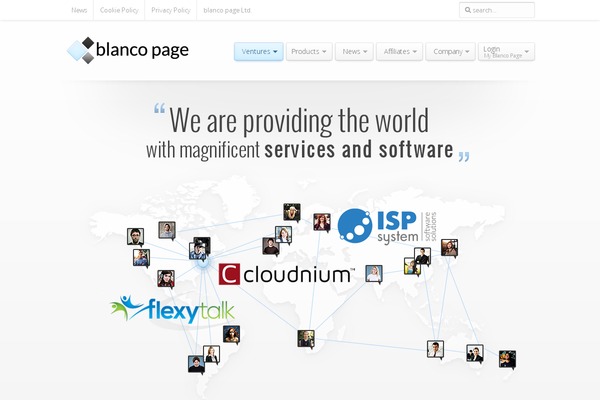Screen dimensions: 600x400
Task: Click the headline "We are providing the world"
Action: click(x=299, y=120)
